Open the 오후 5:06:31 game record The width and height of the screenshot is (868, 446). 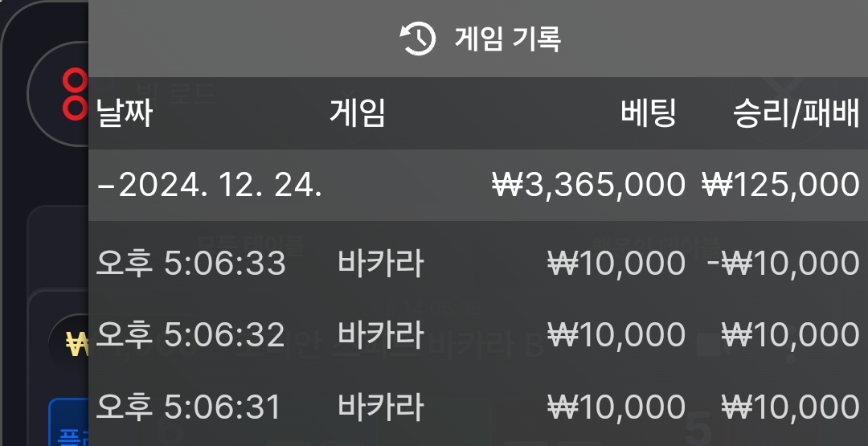click(x=478, y=407)
